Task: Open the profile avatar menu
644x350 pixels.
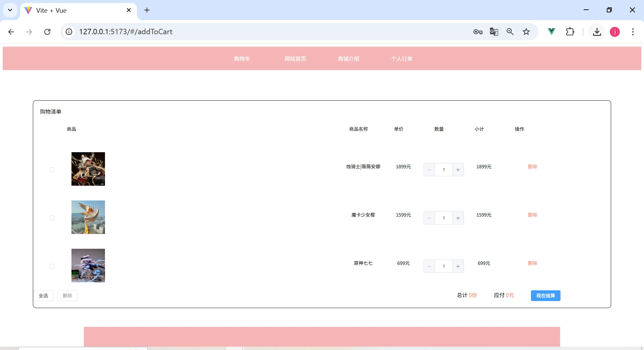Action: click(615, 32)
